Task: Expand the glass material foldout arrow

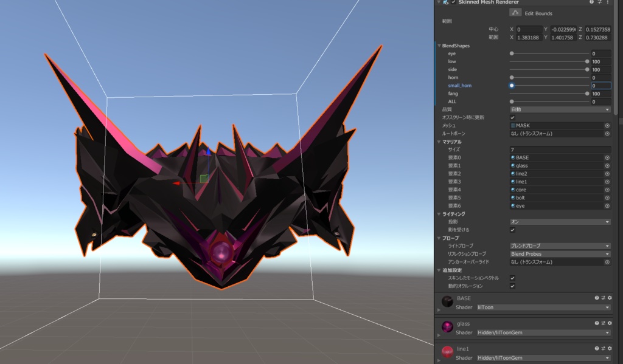Action: pyautogui.click(x=439, y=335)
